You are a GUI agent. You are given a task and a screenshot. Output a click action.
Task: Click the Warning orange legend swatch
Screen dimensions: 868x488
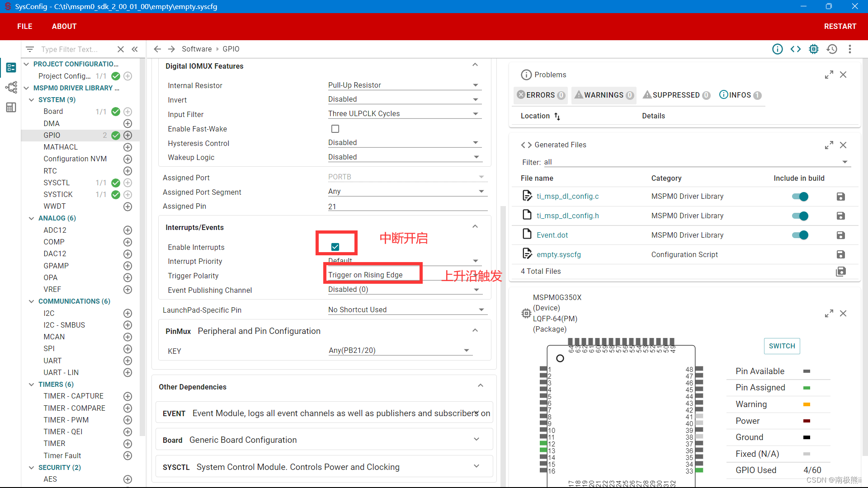[807, 404]
